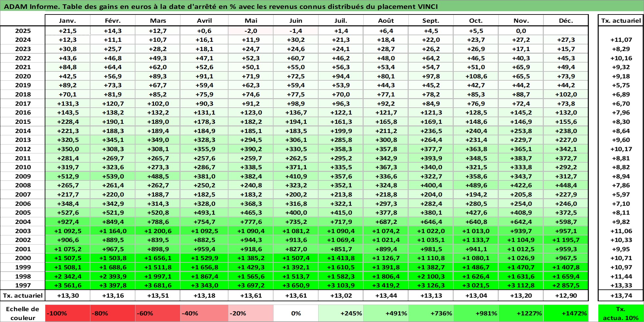Select the 1999 Févr. cell '+1 688,6'
Viewport: 644px width, 322px height.
pyautogui.click(x=113, y=267)
